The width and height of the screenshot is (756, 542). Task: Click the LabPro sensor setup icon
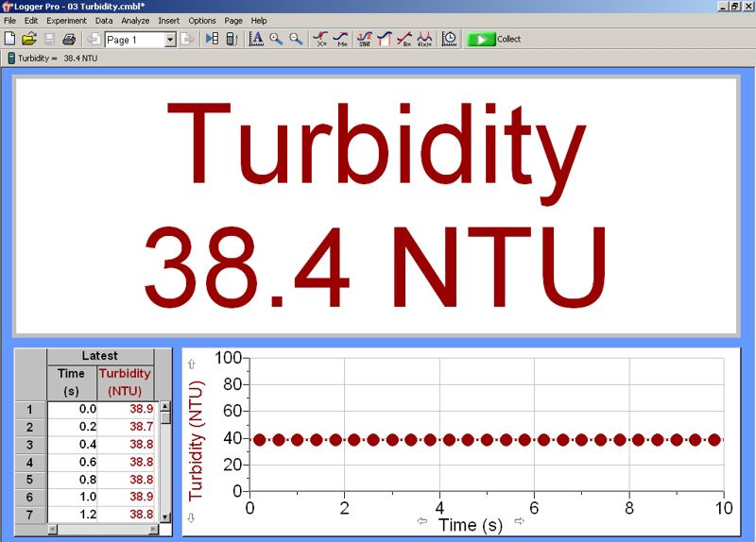click(x=232, y=39)
